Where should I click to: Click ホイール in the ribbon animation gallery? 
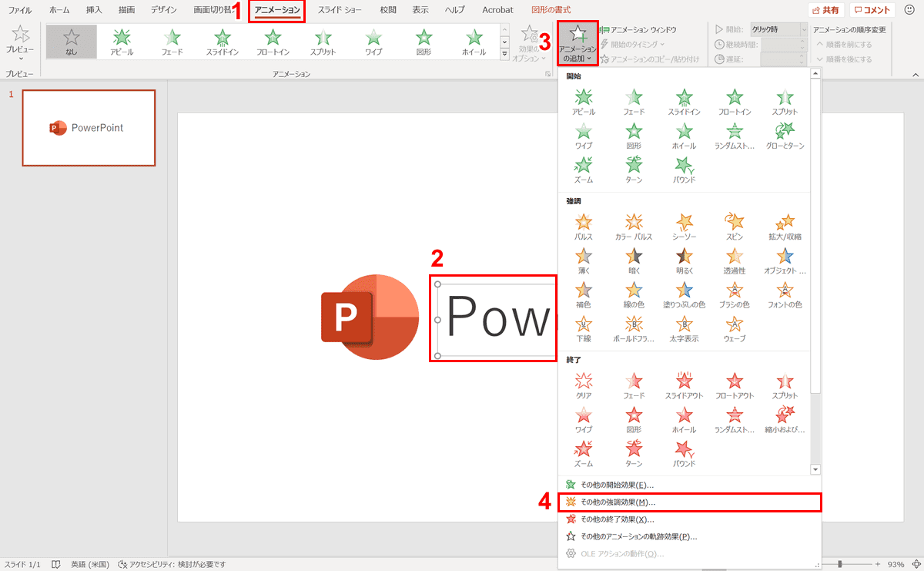coord(474,42)
